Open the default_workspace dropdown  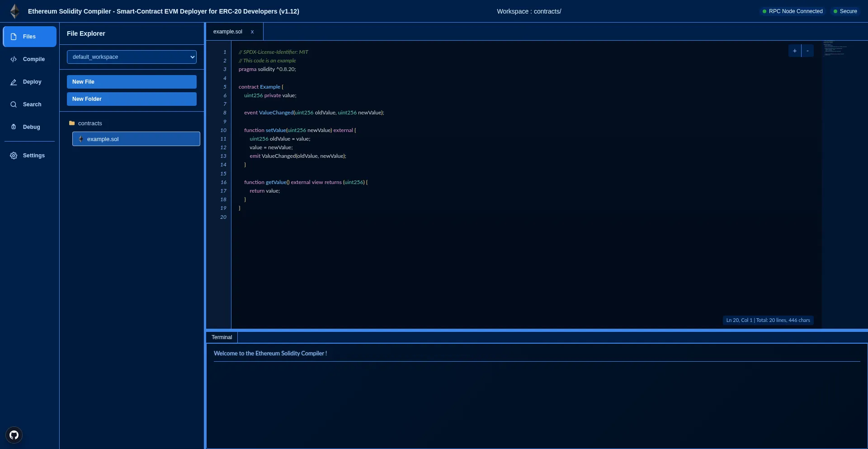(x=132, y=57)
